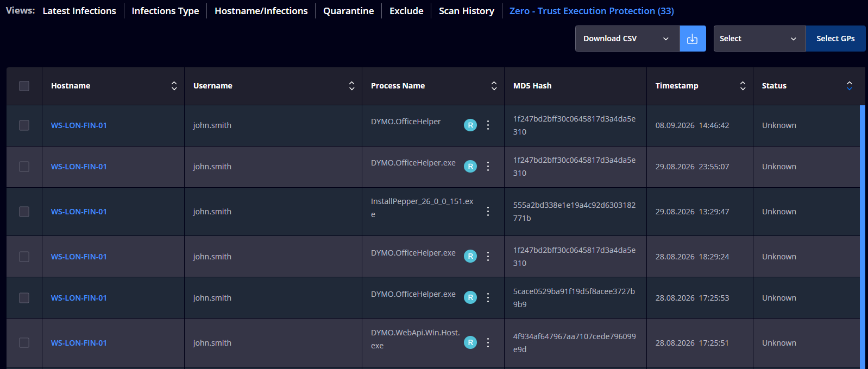Switch to the Infections Type view
868x369 pixels.
[165, 11]
